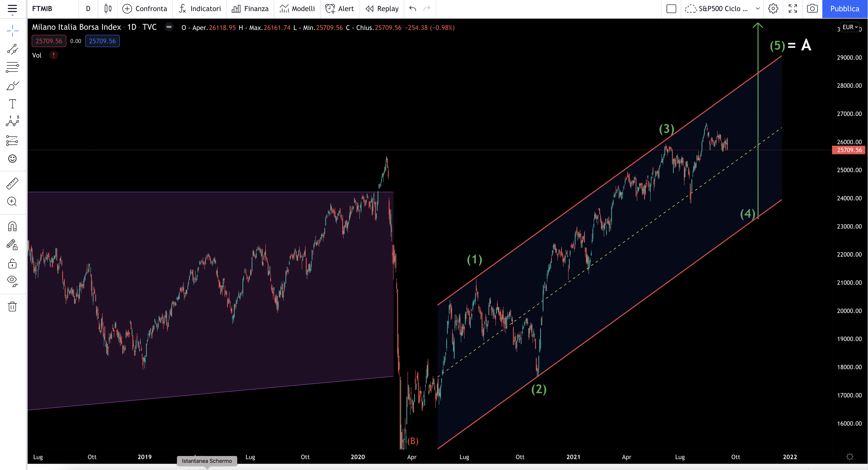Toggle lock all drawings
Viewport: 868px width, 470px height.
pyautogui.click(x=12, y=263)
